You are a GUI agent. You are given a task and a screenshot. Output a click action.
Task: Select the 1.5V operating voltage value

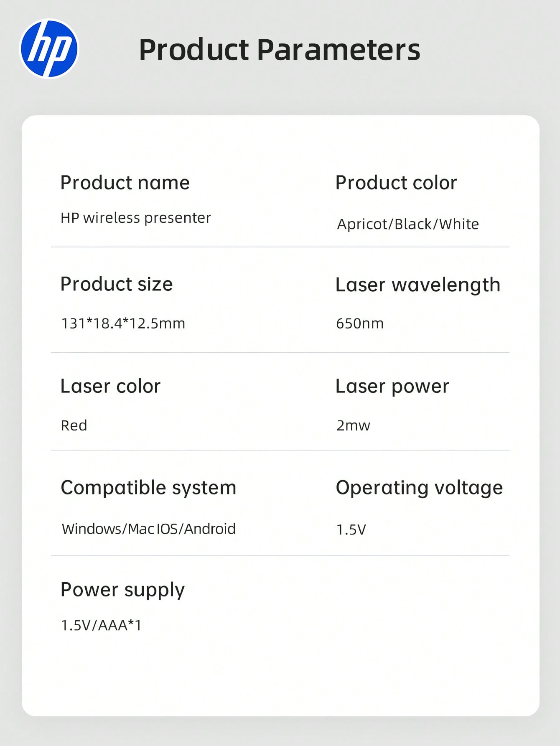coord(351,530)
